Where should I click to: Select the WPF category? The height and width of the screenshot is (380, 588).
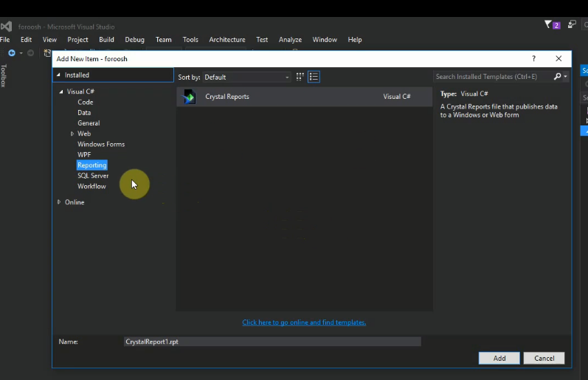pyautogui.click(x=84, y=154)
